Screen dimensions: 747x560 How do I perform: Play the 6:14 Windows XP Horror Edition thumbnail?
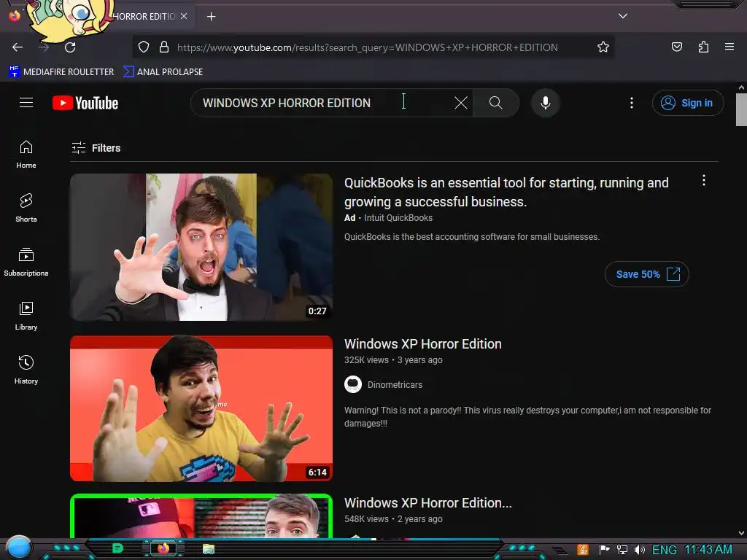[x=201, y=408]
